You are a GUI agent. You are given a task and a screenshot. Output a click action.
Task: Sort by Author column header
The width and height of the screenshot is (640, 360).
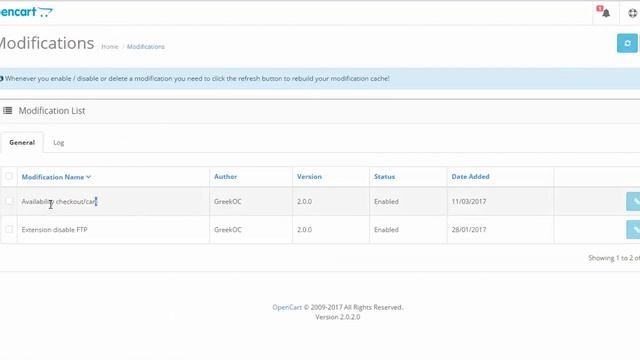(x=225, y=176)
